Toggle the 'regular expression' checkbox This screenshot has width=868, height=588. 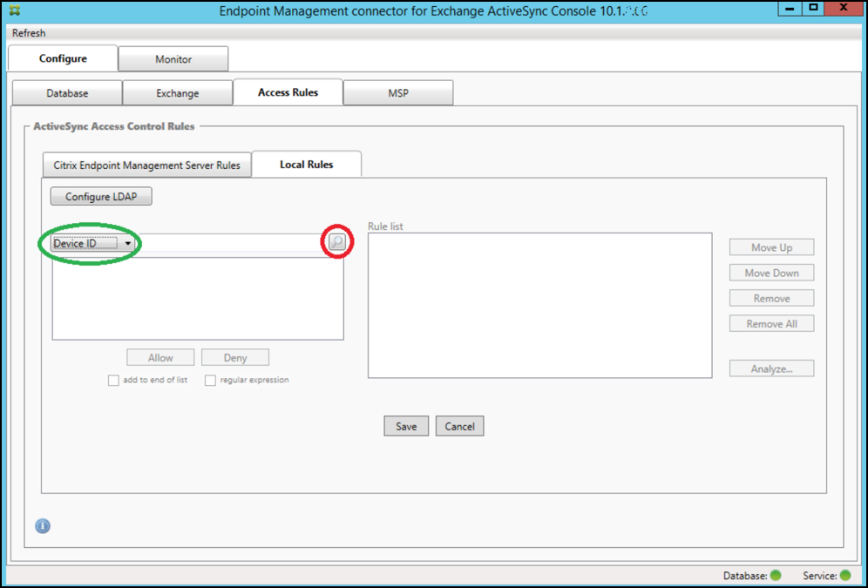(210, 381)
